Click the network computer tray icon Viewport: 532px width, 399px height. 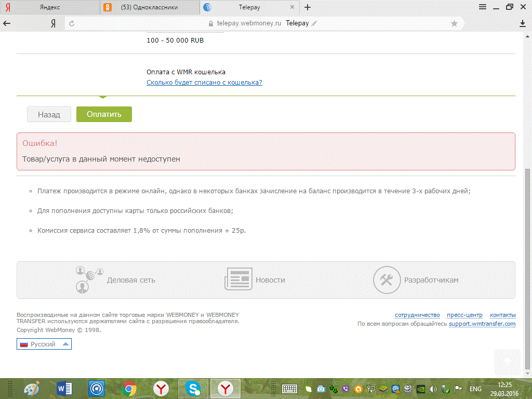371,389
